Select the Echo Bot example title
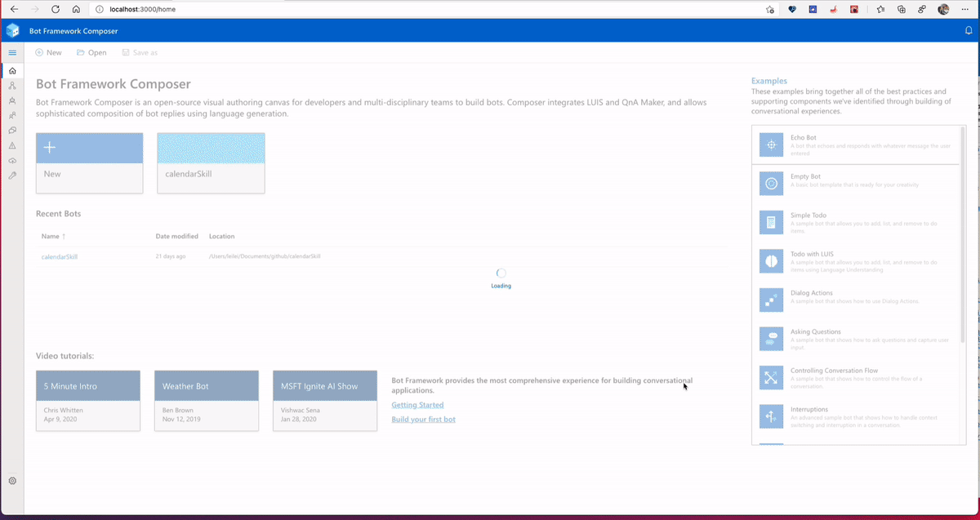The width and height of the screenshot is (980, 520). tap(804, 138)
